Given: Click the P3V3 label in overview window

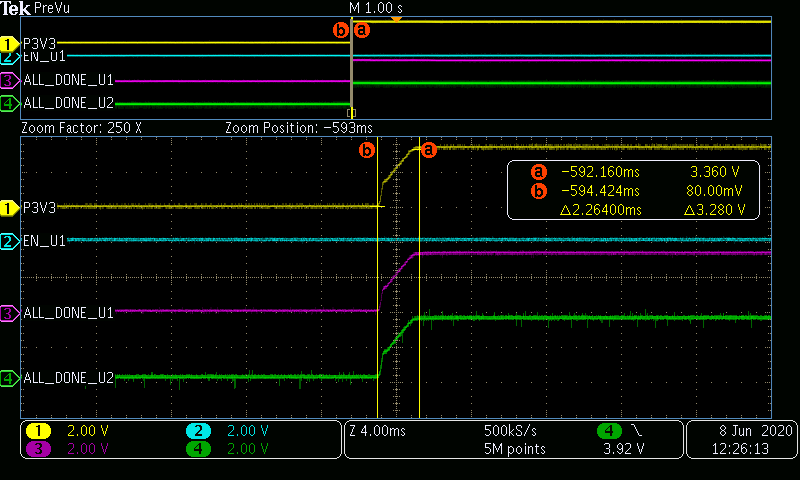Looking at the screenshot, I should click(39, 44).
